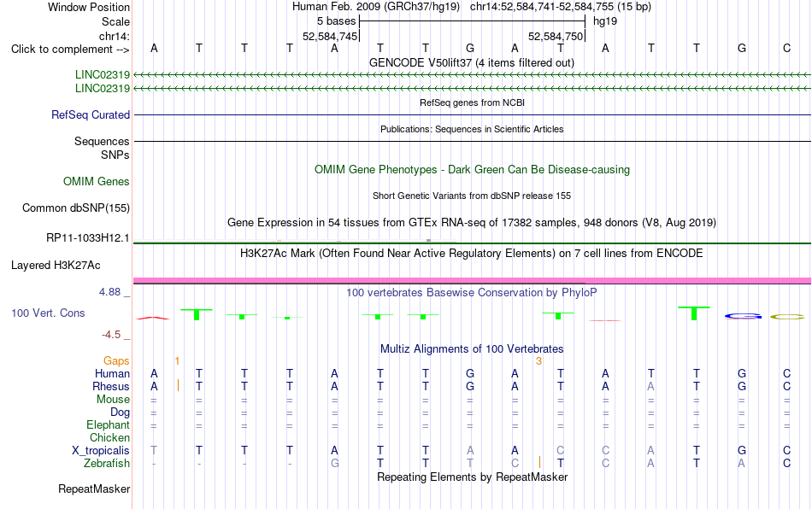Click the -4.5 PhyloP lower scale value
Image resolution: width=812 pixels, height=509 pixels.
pyautogui.click(x=111, y=335)
